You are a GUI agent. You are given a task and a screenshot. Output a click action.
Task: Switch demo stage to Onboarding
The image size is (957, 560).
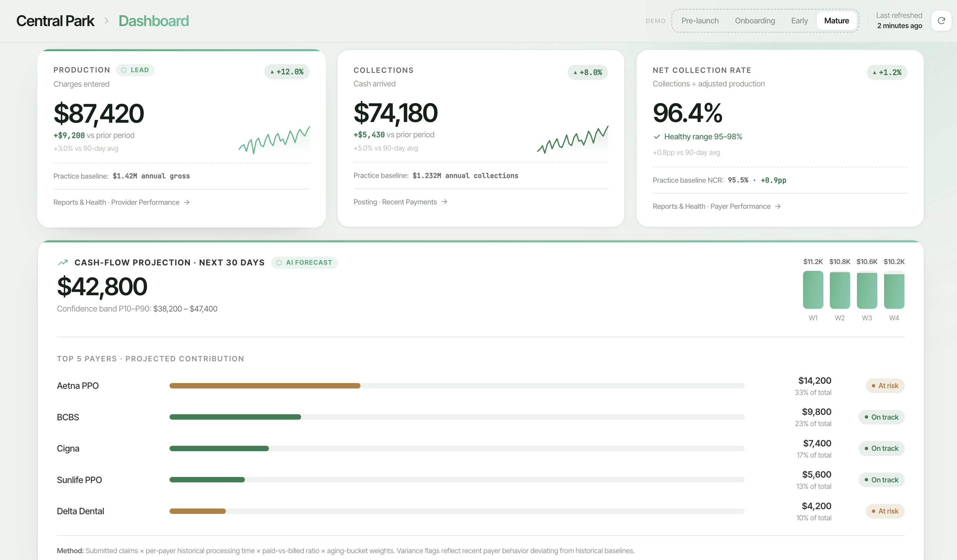(755, 20)
